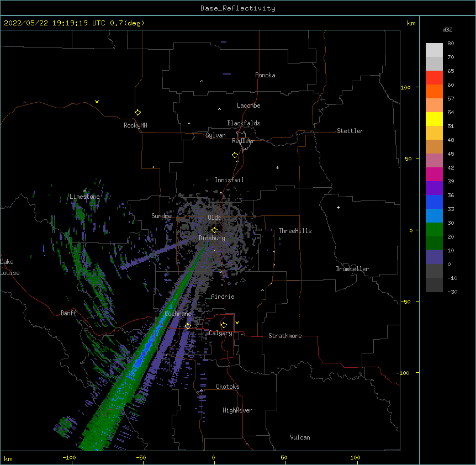The width and height of the screenshot is (476, 465).
Task: Click the RedDeer city label
Action: point(243,141)
